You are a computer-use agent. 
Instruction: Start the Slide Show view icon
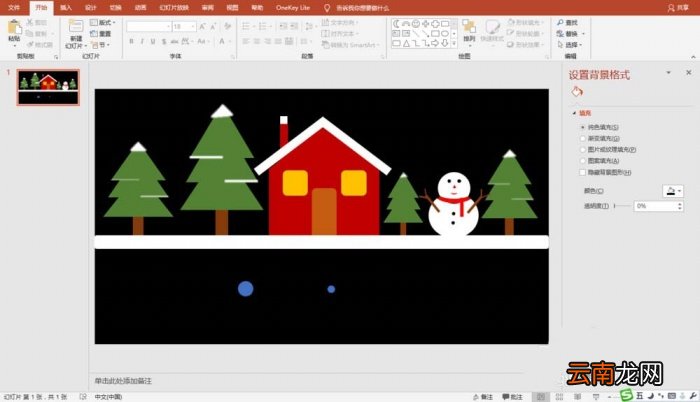[x=596, y=397]
